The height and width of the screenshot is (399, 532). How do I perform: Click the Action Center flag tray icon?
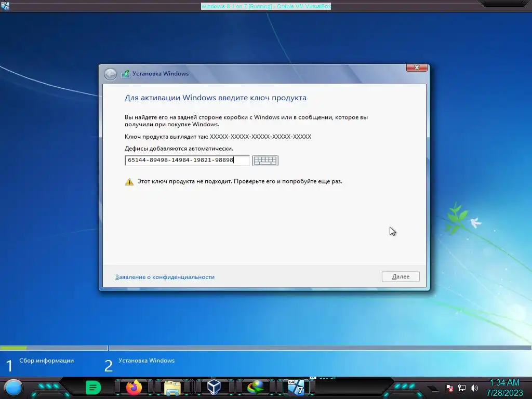[449, 388]
